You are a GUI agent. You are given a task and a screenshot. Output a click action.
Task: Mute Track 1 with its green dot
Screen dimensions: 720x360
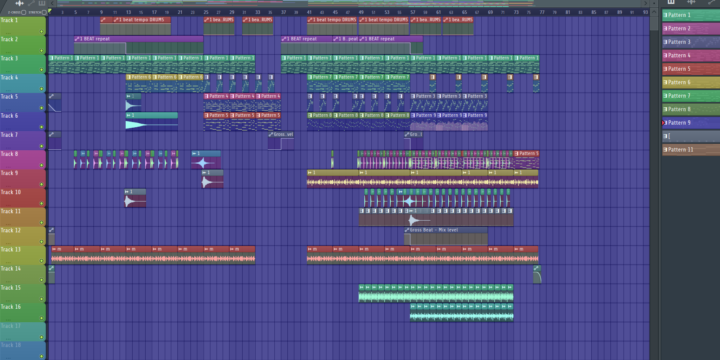click(x=42, y=32)
